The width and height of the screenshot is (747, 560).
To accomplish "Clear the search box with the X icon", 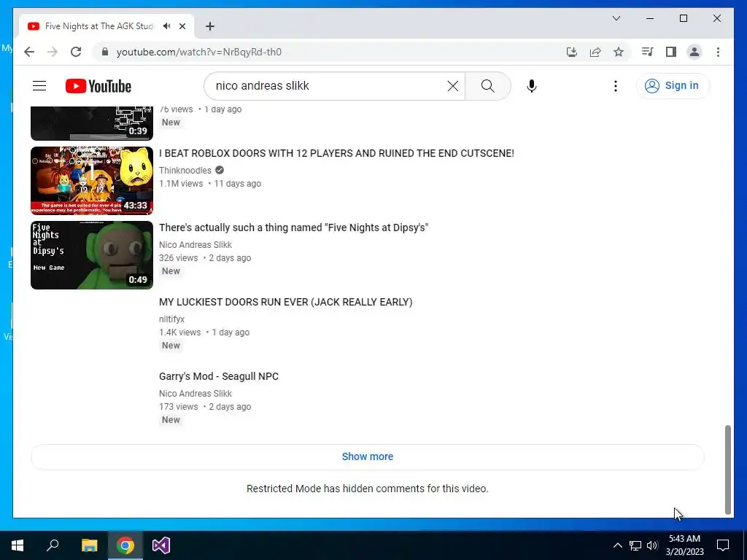I will (452, 86).
